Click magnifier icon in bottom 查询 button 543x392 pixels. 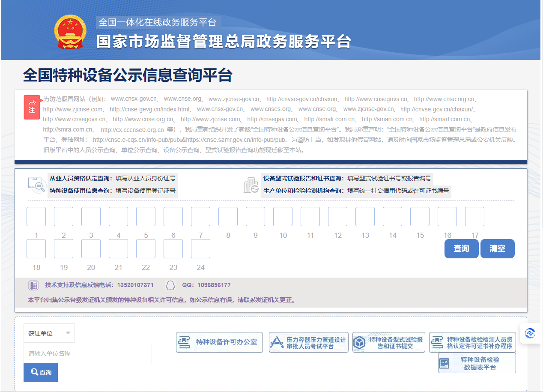[34, 372]
